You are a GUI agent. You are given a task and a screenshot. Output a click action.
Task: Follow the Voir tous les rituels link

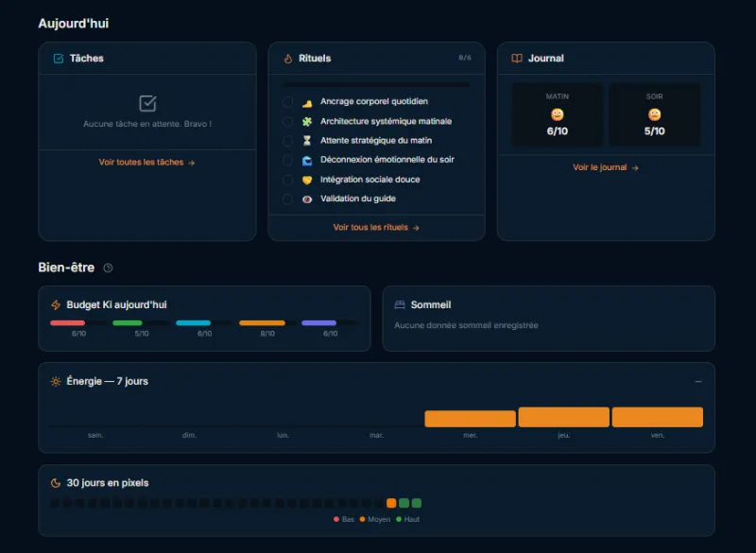point(376,227)
